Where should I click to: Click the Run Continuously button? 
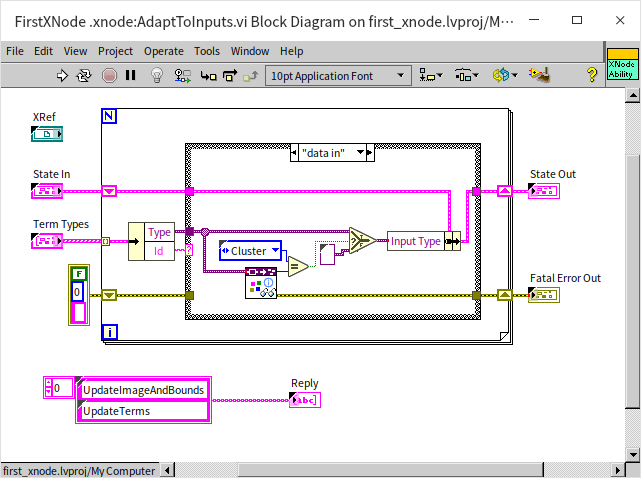tap(85, 75)
